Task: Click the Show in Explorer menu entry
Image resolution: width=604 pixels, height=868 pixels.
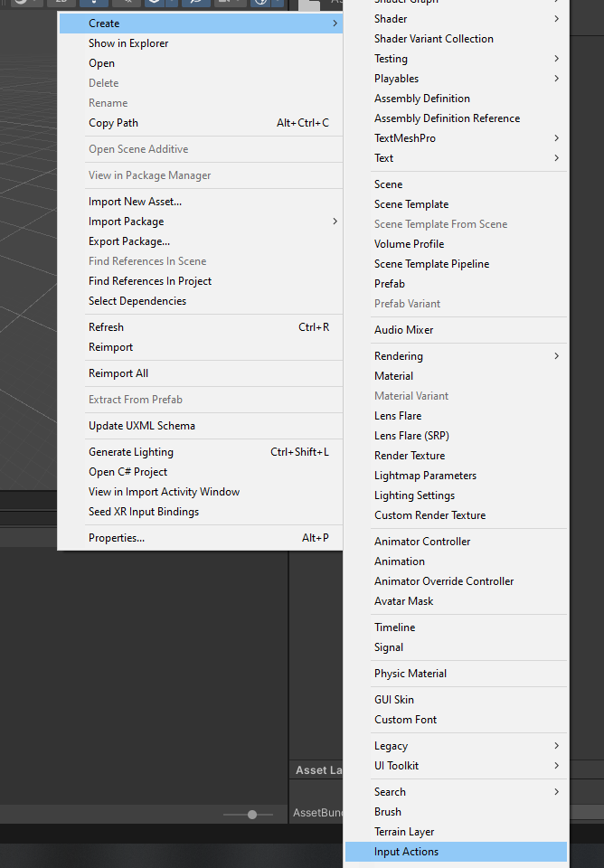Action: [x=128, y=43]
